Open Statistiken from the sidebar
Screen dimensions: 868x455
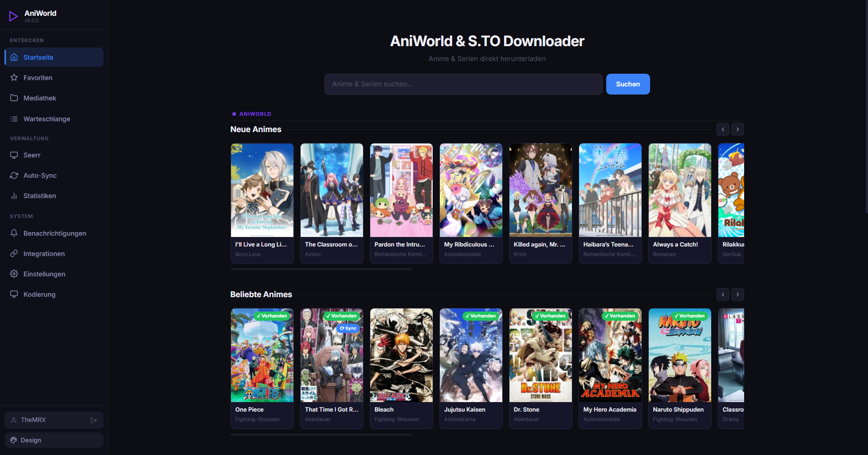tap(54, 196)
